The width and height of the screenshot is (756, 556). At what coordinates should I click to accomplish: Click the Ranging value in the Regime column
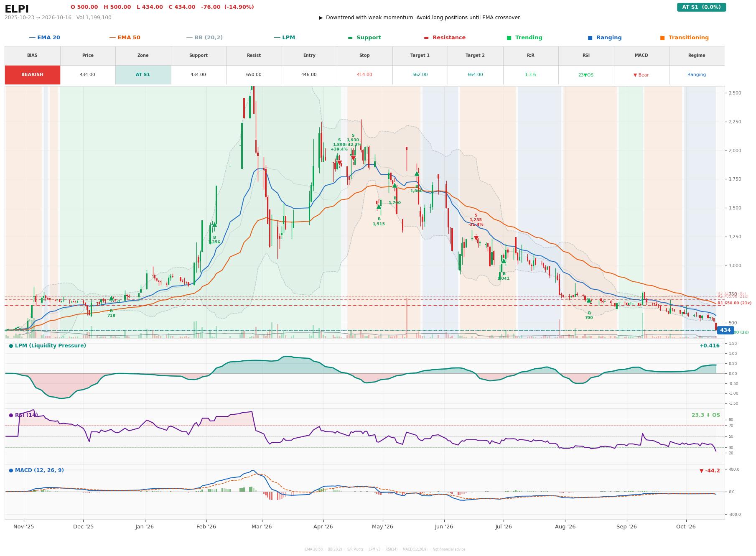tap(697, 75)
